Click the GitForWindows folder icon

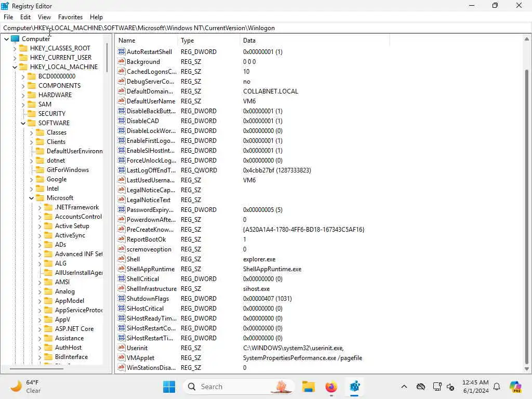(40, 170)
